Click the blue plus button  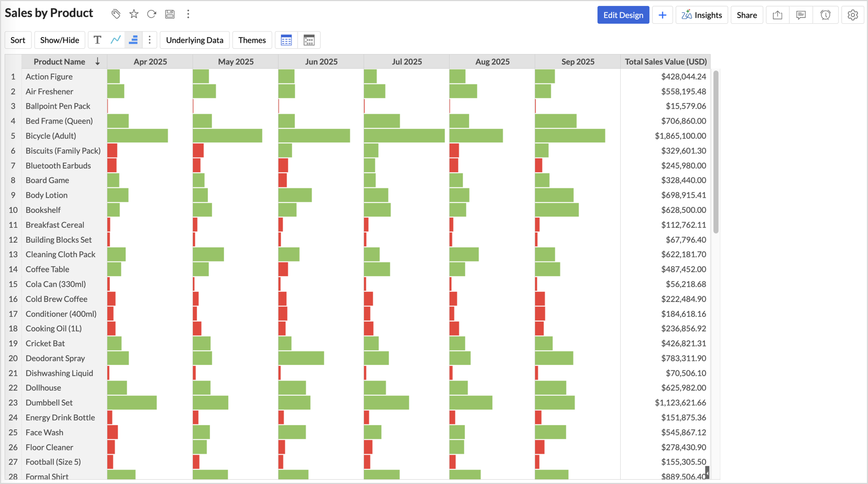(x=662, y=15)
